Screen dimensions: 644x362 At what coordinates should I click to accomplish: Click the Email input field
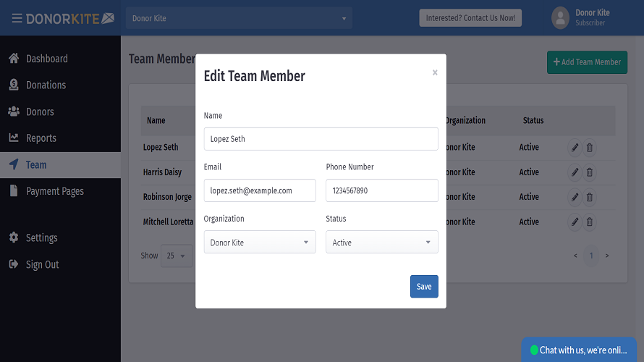(260, 190)
